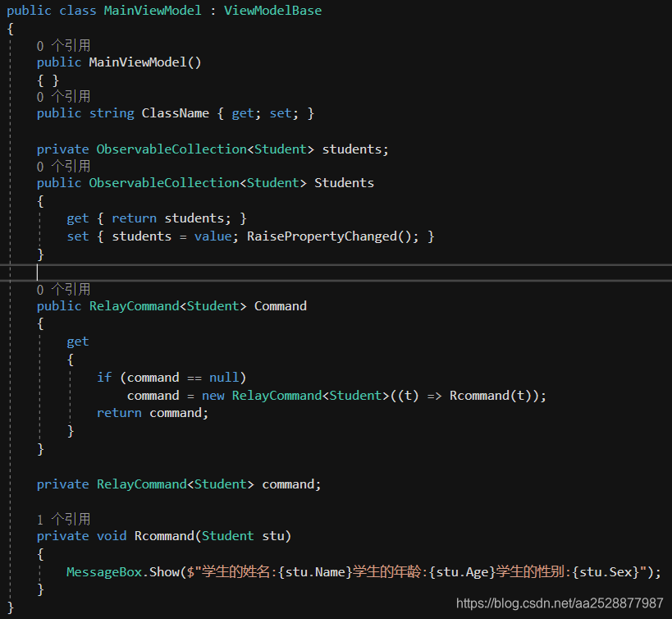
Task: Click 'return command;' statement
Action: coord(153,413)
